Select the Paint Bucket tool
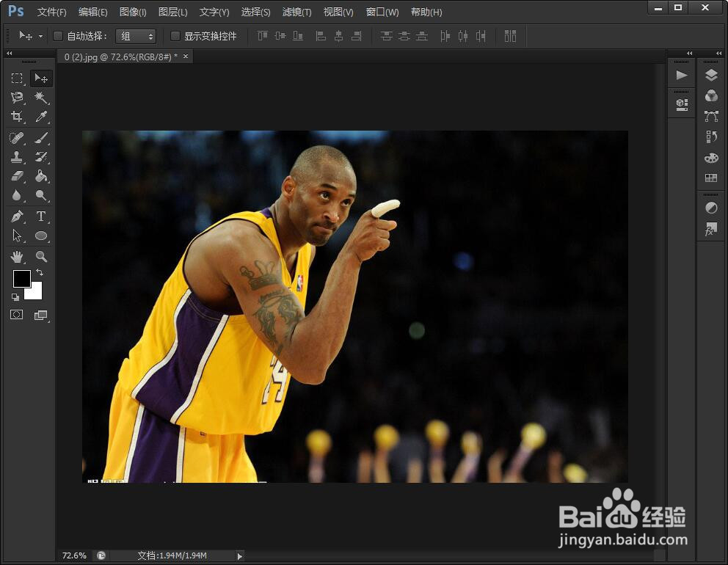The height and width of the screenshot is (565, 728). coord(41,176)
